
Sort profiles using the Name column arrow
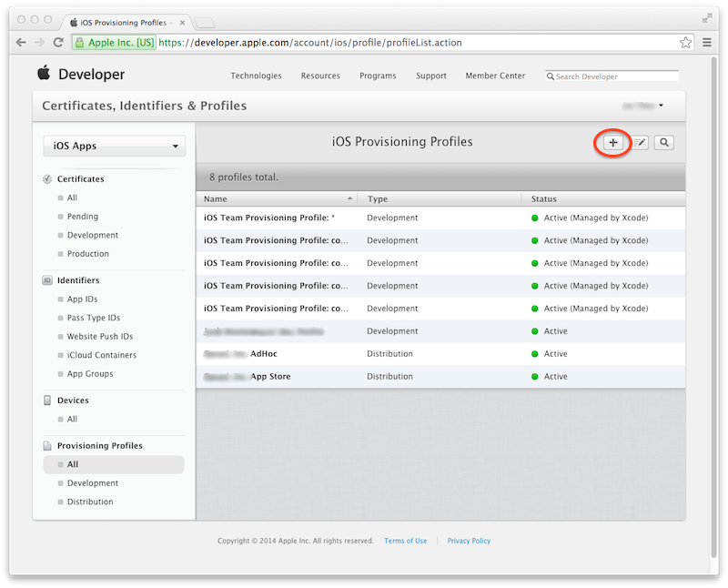point(349,198)
